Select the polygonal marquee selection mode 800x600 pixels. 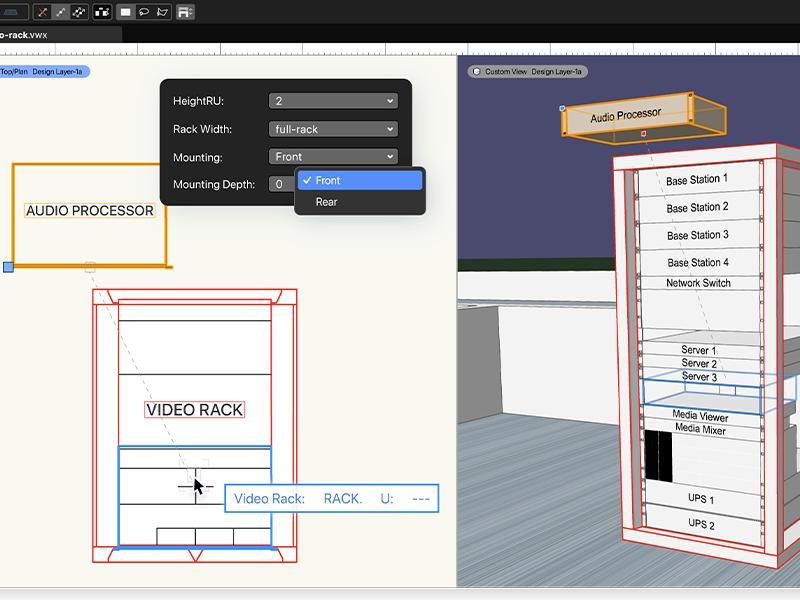point(162,12)
